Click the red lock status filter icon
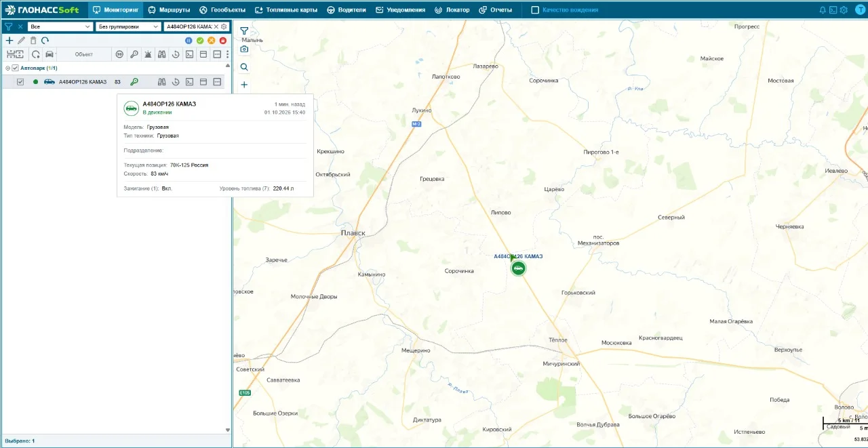The width and height of the screenshot is (868, 448). coord(223,41)
